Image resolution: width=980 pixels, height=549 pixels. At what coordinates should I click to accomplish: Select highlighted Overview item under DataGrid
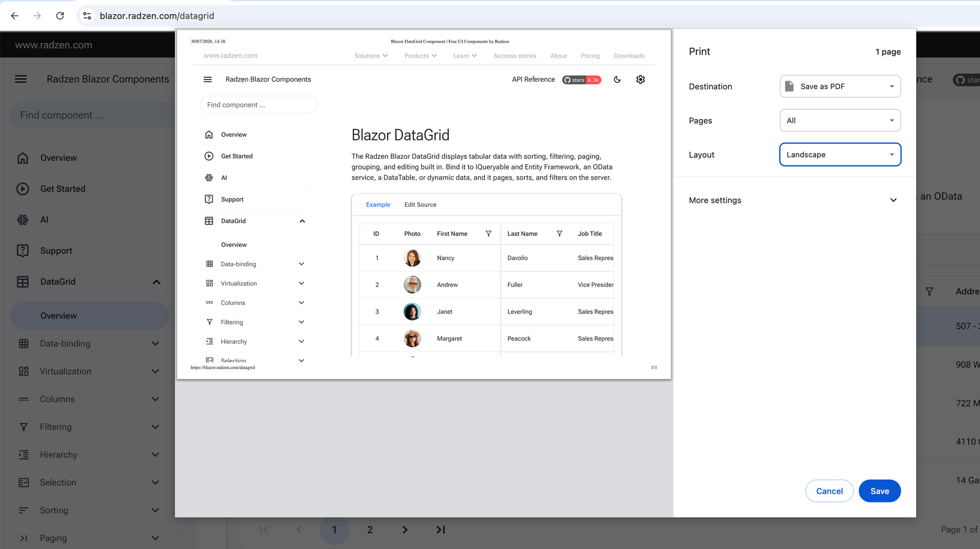[x=89, y=316]
